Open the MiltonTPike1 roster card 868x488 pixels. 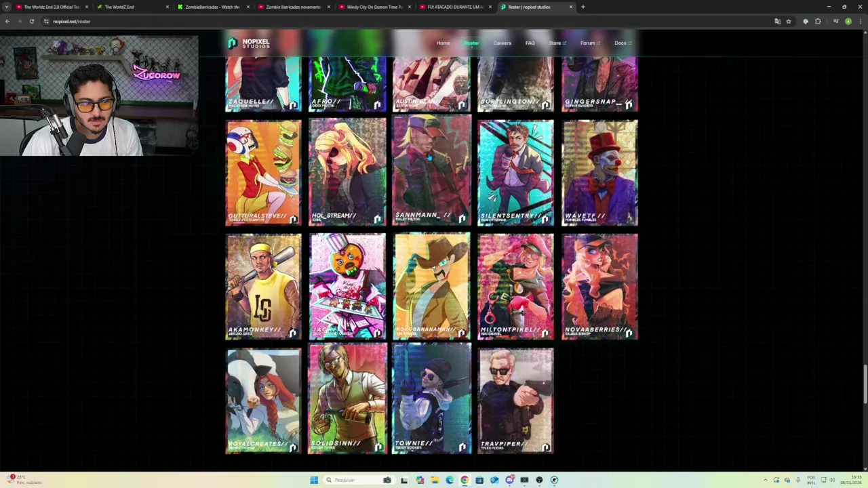(x=515, y=287)
